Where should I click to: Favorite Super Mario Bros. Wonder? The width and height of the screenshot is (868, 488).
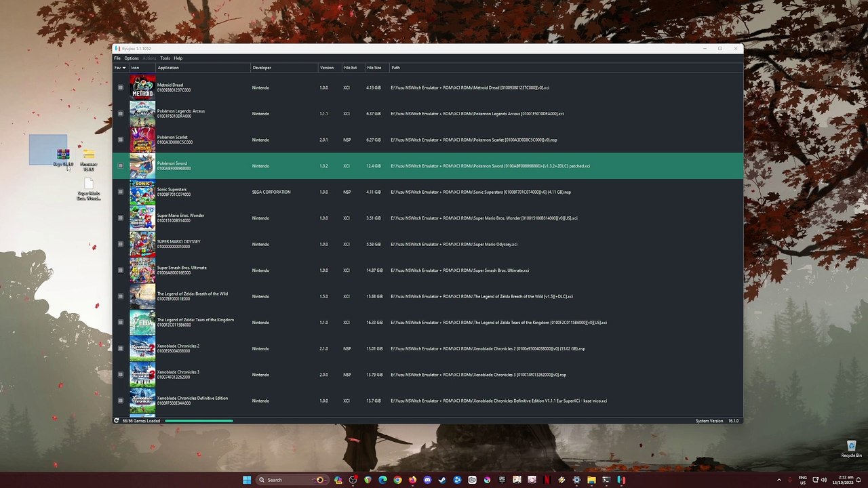[x=121, y=218]
